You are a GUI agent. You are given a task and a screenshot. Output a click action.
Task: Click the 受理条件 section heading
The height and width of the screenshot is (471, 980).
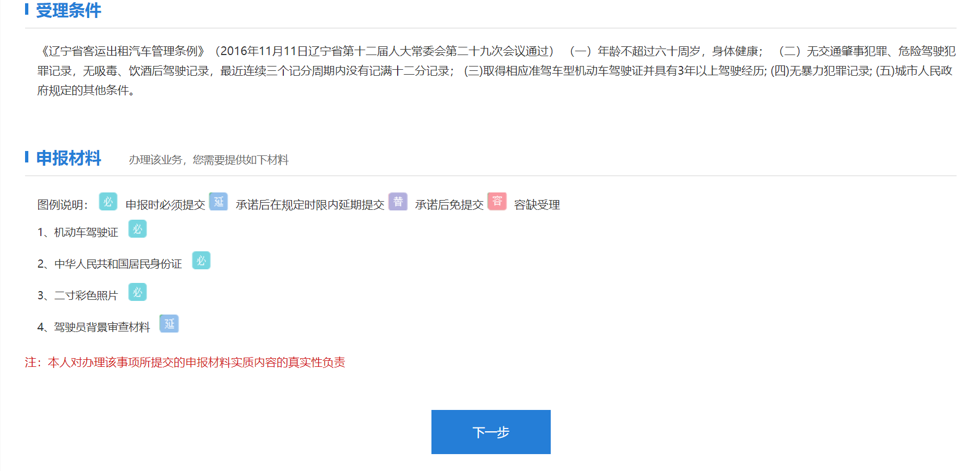[x=68, y=10]
